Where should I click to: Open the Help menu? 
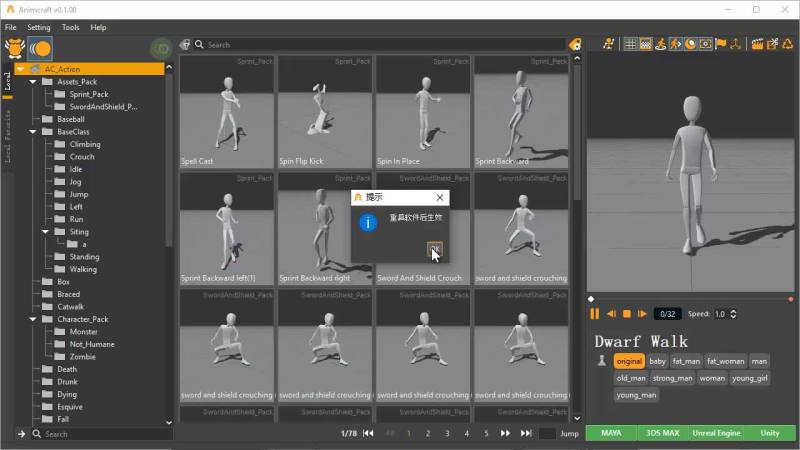click(98, 27)
